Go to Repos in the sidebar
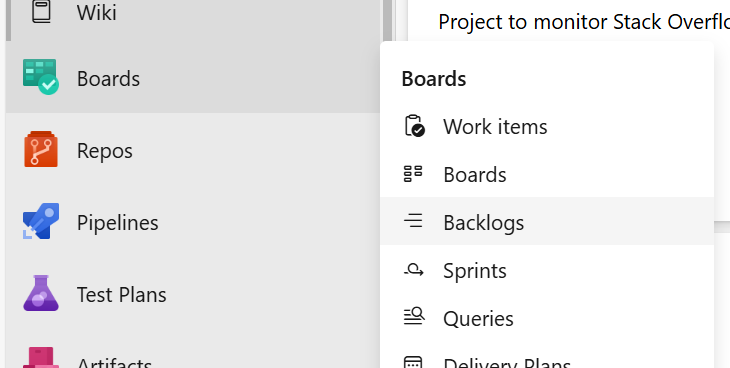The height and width of the screenshot is (368, 730). [x=193, y=150]
